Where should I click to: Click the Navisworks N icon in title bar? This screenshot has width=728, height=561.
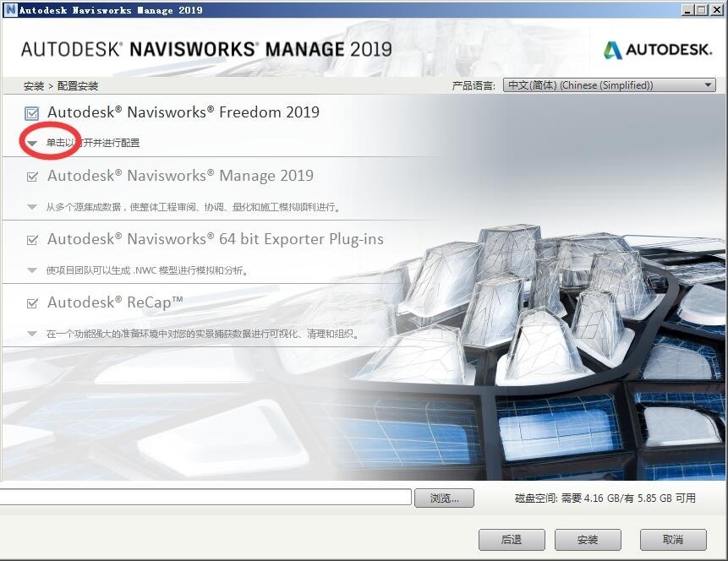[10, 9]
